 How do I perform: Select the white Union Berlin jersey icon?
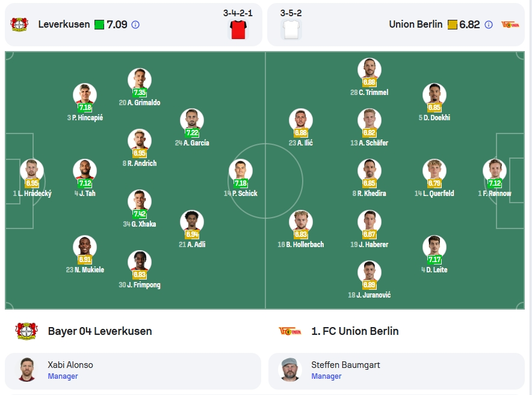[x=291, y=29]
